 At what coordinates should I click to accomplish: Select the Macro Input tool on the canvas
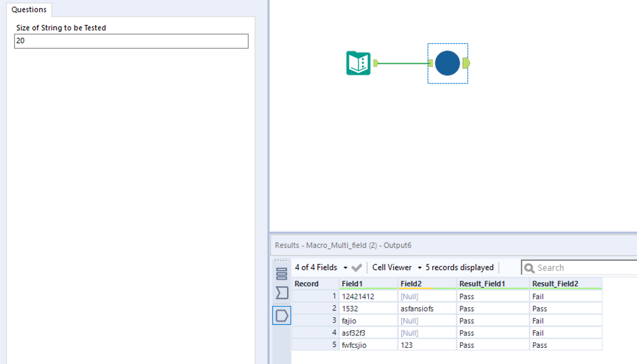pyautogui.click(x=358, y=63)
